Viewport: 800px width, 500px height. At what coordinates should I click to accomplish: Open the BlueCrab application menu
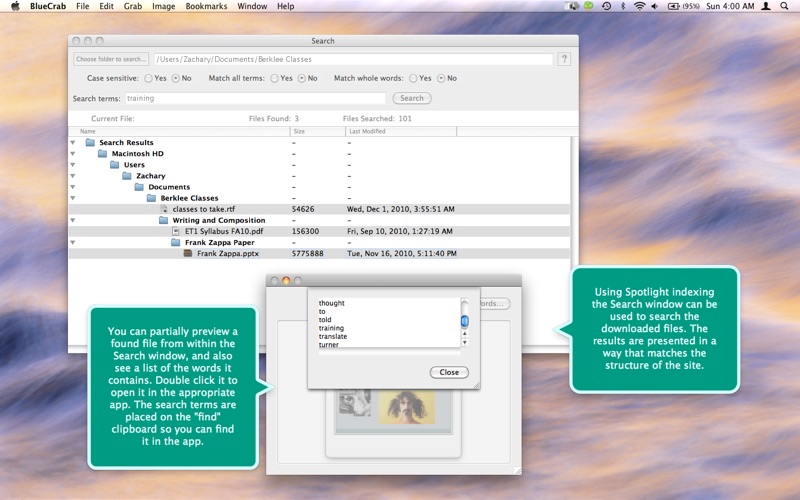coord(48,6)
